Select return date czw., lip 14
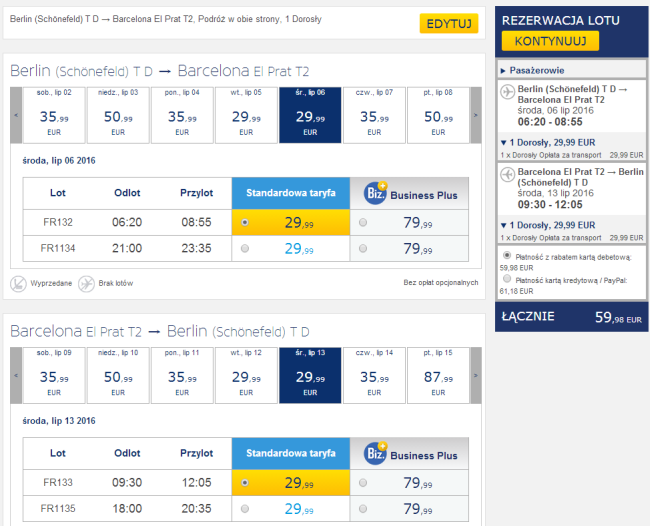 click(374, 376)
